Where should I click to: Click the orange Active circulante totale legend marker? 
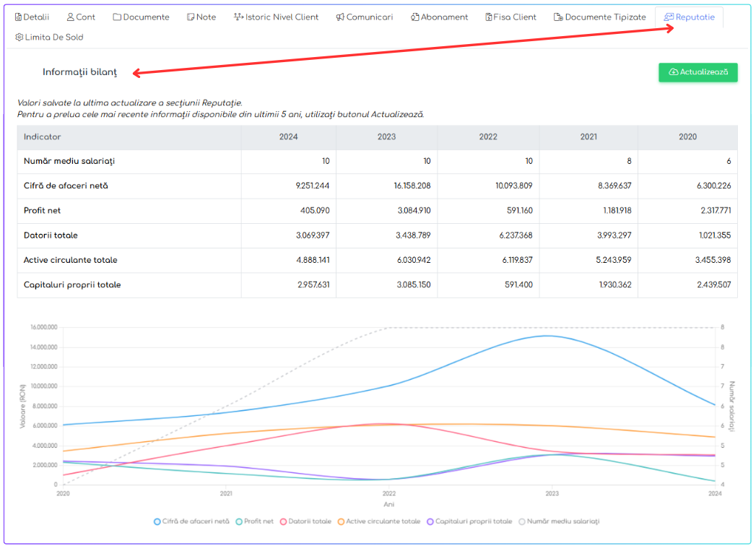pyautogui.click(x=341, y=521)
